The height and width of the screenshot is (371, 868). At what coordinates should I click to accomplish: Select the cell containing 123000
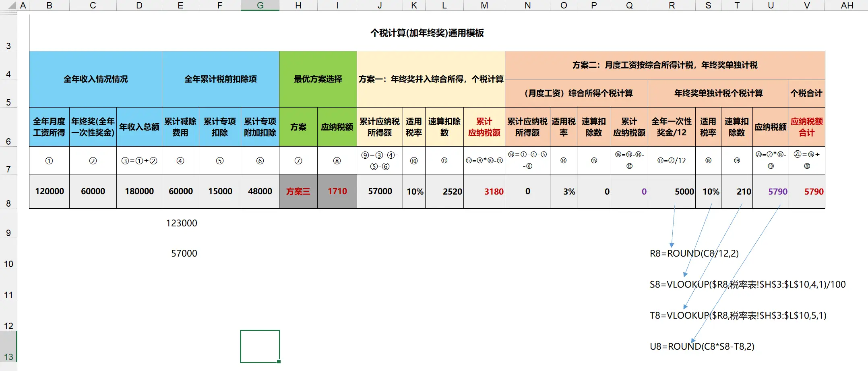(x=182, y=223)
